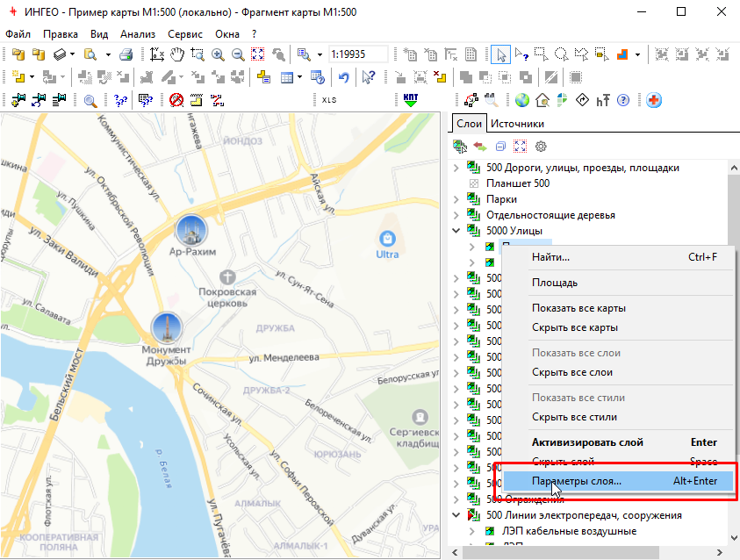740x560 pixels.
Task: Click the table grid icon
Action: click(x=287, y=77)
